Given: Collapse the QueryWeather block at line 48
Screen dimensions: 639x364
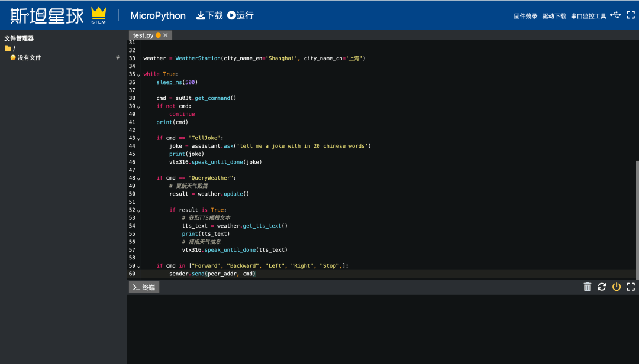Looking at the screenshot, I should pyautogui.click(x=138, y=178).
